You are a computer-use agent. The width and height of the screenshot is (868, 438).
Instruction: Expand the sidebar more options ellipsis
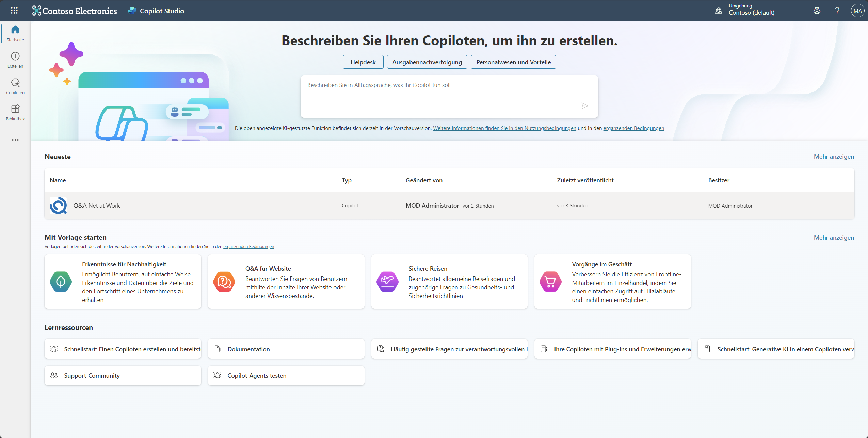[15, 140]
